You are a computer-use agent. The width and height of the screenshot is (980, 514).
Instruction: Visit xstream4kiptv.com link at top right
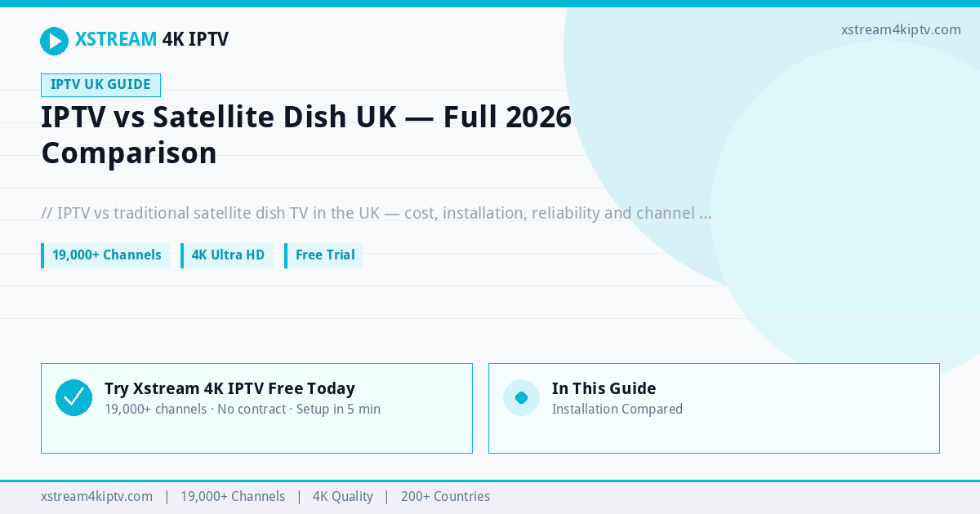pos(901,29)
